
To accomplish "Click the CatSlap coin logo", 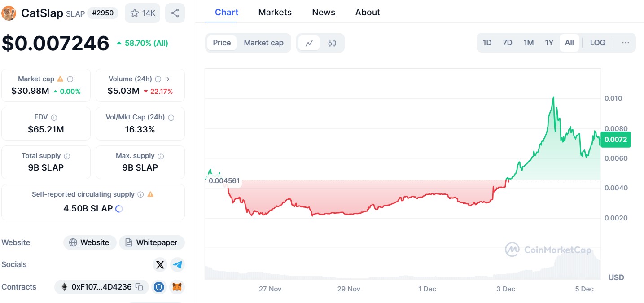I will point(9,13).
